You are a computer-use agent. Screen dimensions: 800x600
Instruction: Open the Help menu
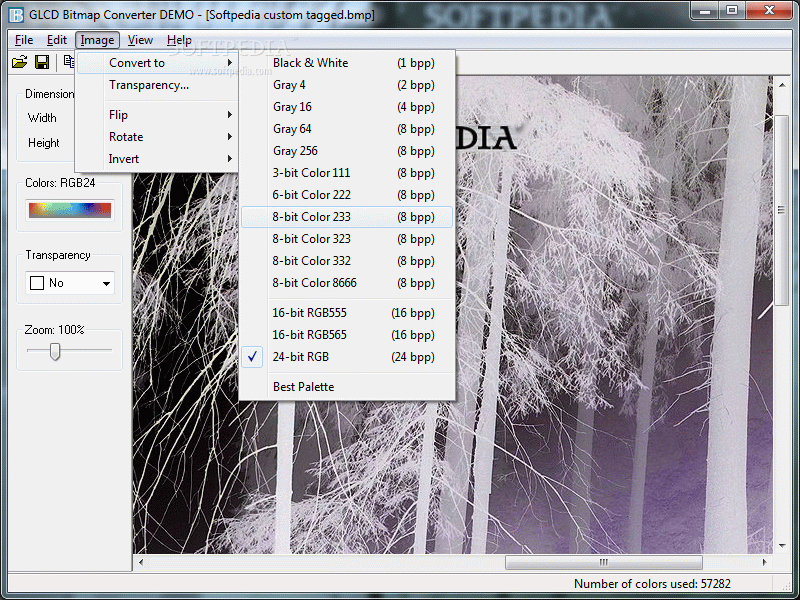179,40
